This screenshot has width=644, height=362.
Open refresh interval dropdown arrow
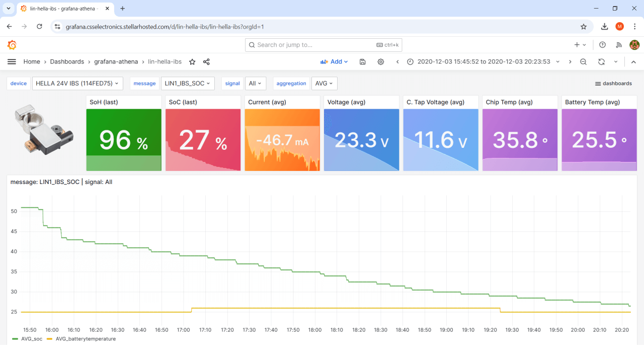615,62
